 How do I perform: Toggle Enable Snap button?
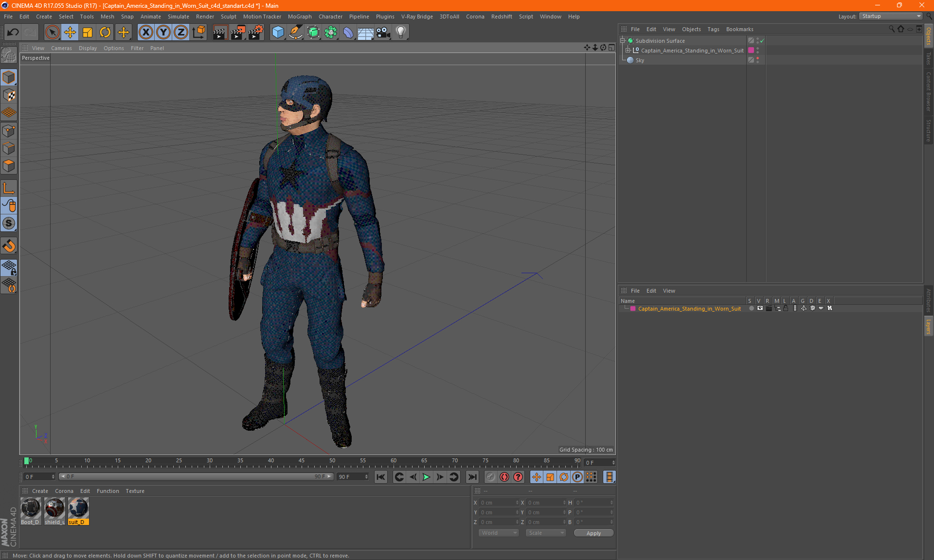pos(9,223)
